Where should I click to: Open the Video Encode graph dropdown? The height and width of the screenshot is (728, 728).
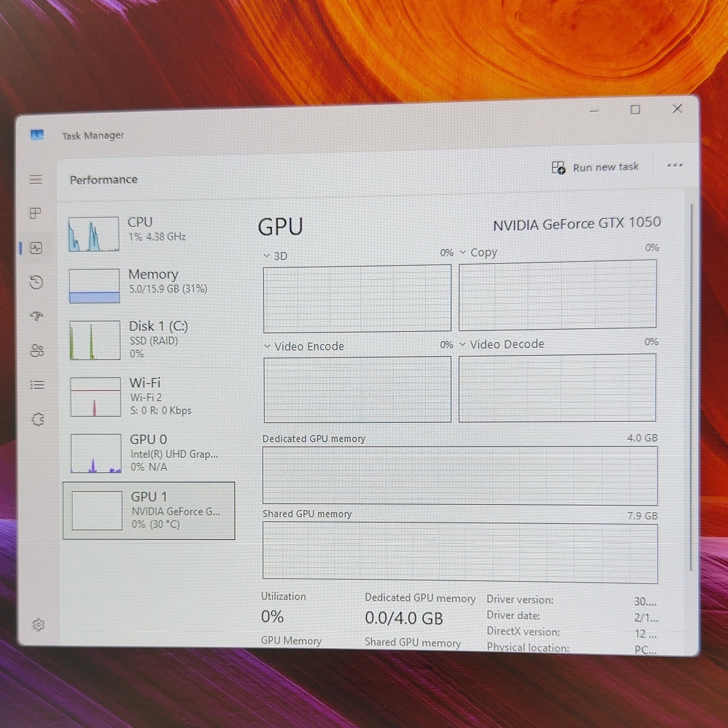(x=304, y=347)
